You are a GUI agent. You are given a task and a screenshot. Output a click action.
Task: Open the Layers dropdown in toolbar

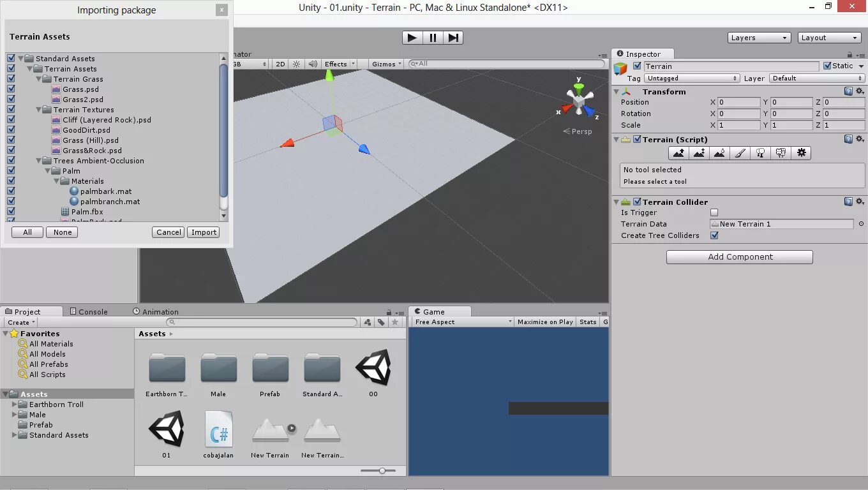click(759, 38)
